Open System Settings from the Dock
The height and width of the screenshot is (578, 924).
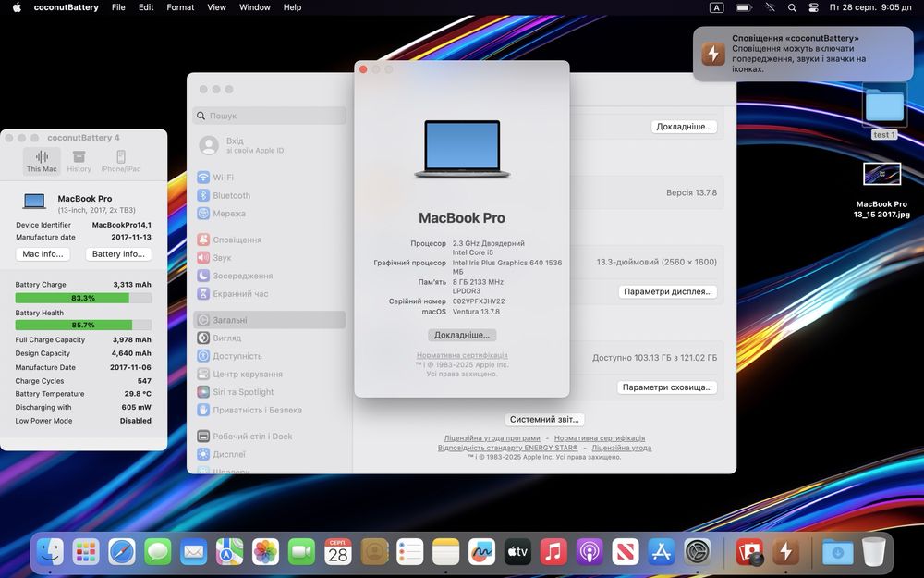[x=697, y=553]
